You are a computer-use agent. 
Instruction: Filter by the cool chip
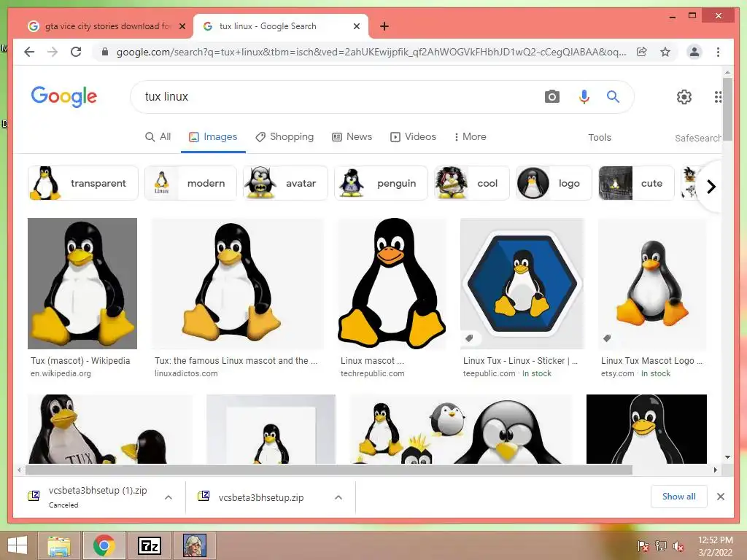tap(472, 183)
